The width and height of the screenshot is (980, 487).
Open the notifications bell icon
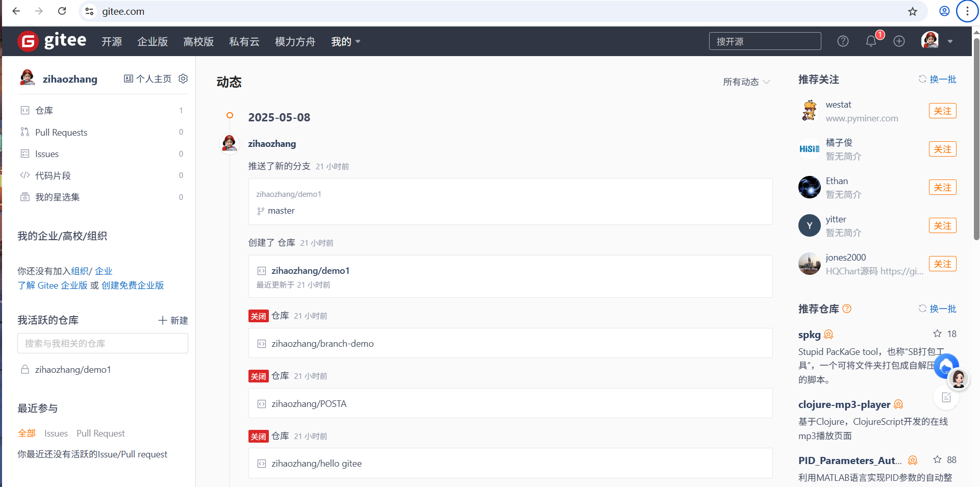tap(871, 41)
